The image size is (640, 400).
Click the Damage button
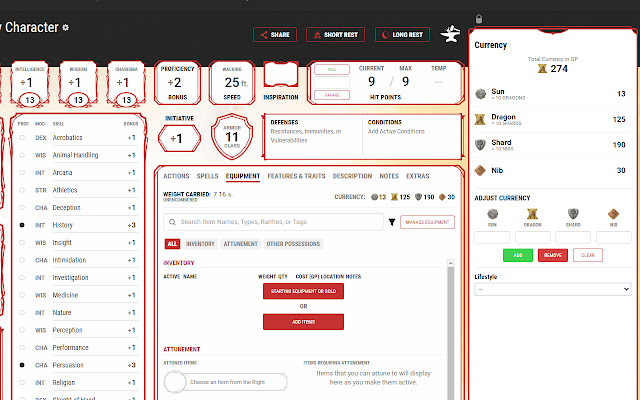point(332,95)
